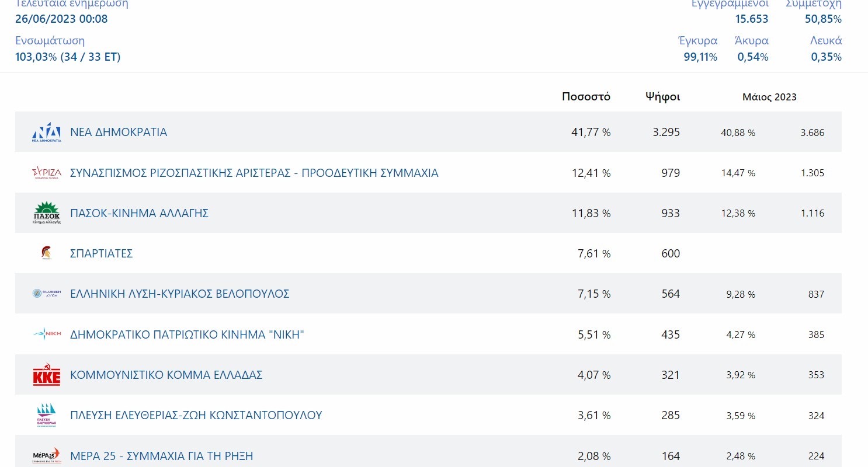Open the ΝΕΑ ΔΗΜΟΚΡΑΤΙΑ party link
The height and width of the screenshot is (467, 868).
coord(119,133)
